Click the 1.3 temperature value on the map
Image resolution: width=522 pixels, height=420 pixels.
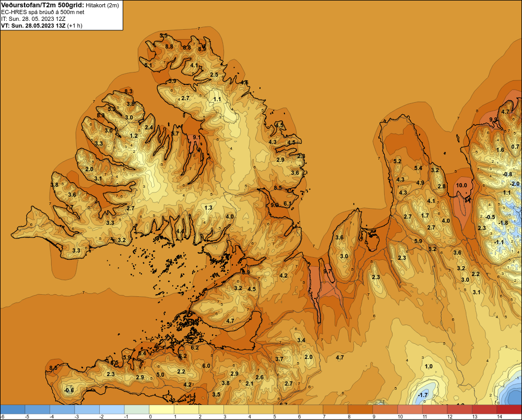208,208
